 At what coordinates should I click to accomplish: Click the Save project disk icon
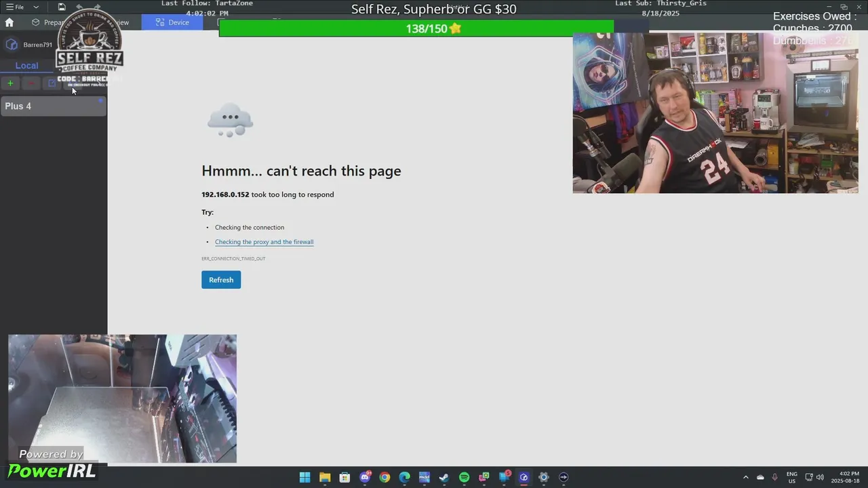(x=62, y=7)
